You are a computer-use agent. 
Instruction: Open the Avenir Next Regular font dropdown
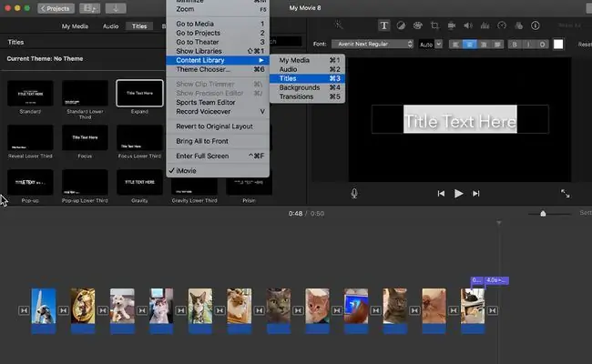click(373, 44)
